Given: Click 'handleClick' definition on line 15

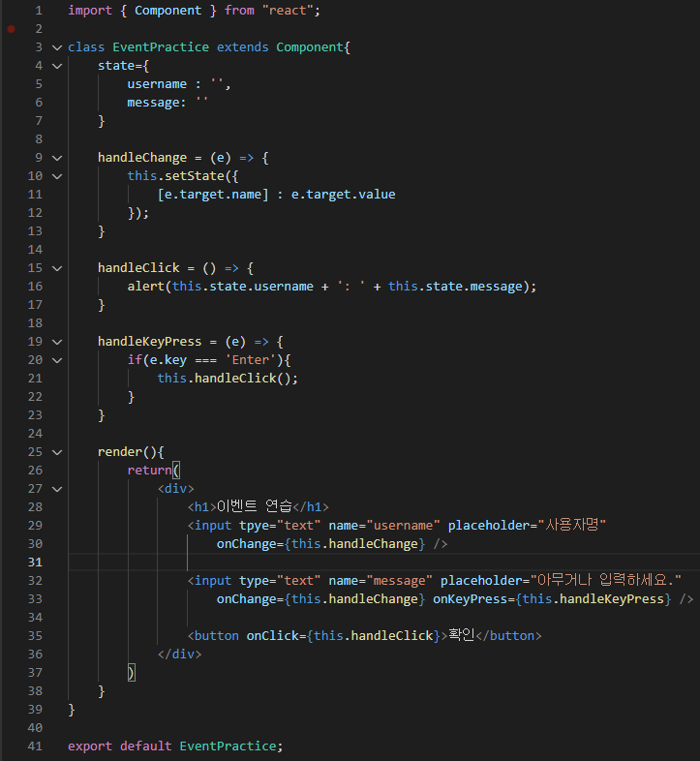Looking at the screenshot, I should point(138,268).
